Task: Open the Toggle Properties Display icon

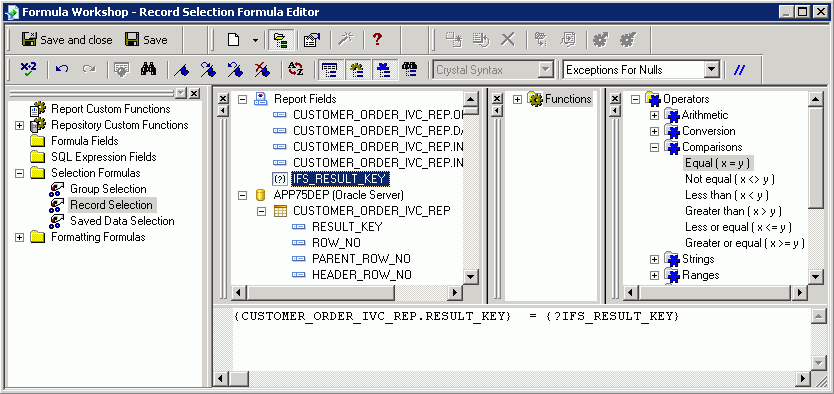Action: point(311,40)
